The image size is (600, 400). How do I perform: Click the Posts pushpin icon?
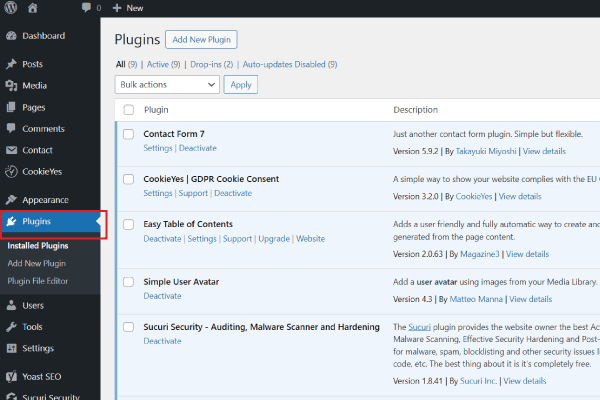[11, 64]
